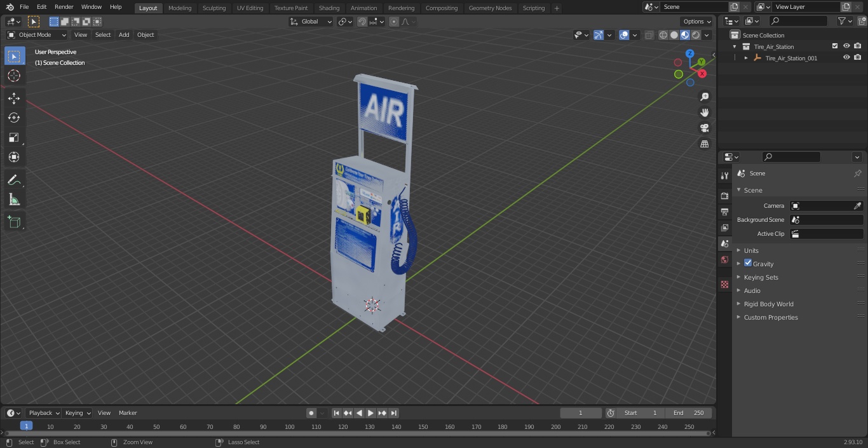Activate the Scale tool

(14, 137)
